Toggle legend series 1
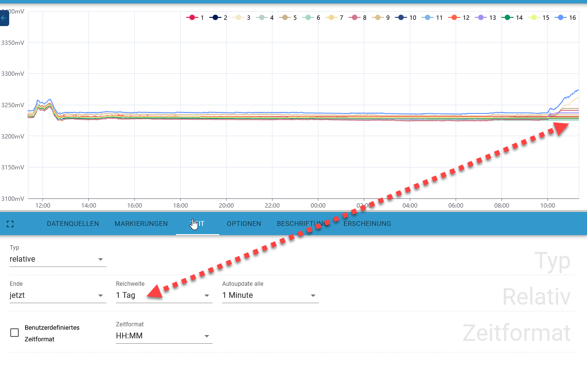The height and width of the screenshot is (392, 587). (195, 17)
